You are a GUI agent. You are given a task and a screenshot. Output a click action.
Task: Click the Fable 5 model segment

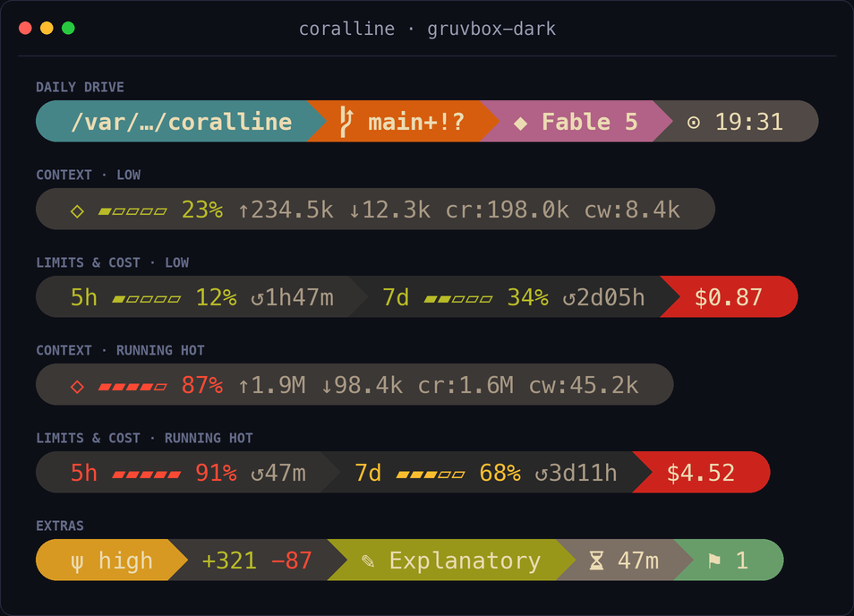coord(576,122)
